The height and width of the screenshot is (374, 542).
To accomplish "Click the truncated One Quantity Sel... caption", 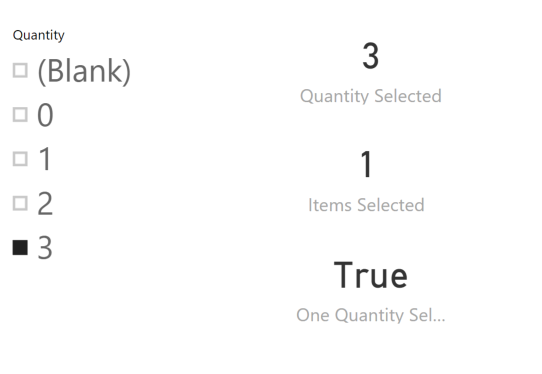I will click(x=371, y=315).
